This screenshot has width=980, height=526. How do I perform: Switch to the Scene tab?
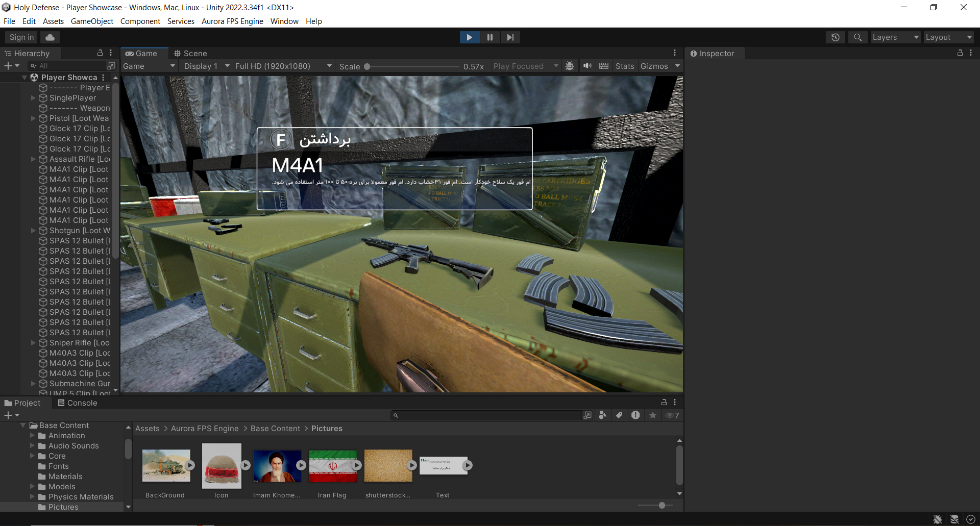[190, 54]
